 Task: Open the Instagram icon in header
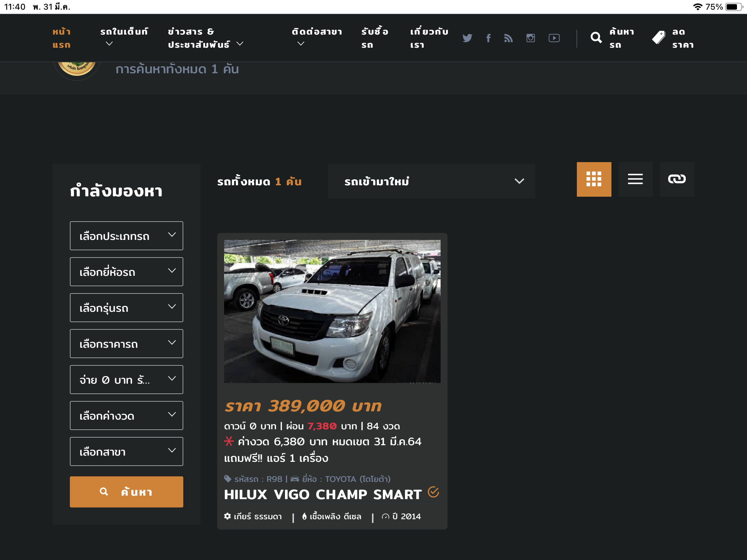pos(531,38)
